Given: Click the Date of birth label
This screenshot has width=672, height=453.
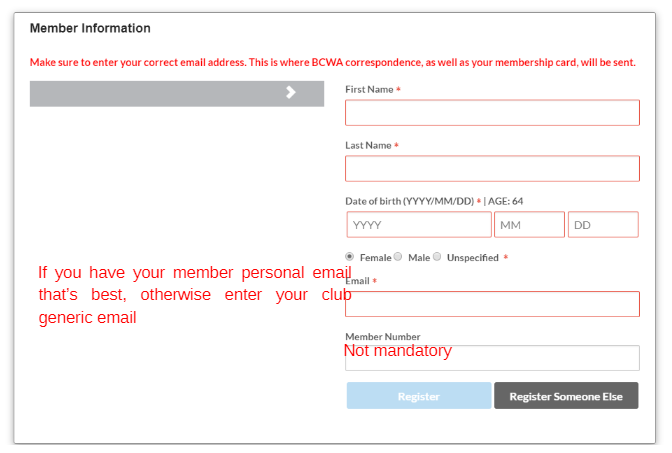Looking at the screenshot, I should (409, 201).
